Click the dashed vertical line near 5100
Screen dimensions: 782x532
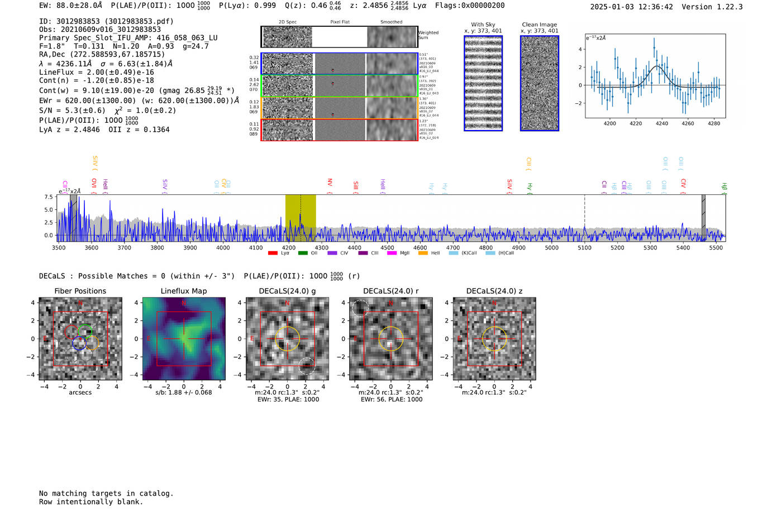[585, 218]
